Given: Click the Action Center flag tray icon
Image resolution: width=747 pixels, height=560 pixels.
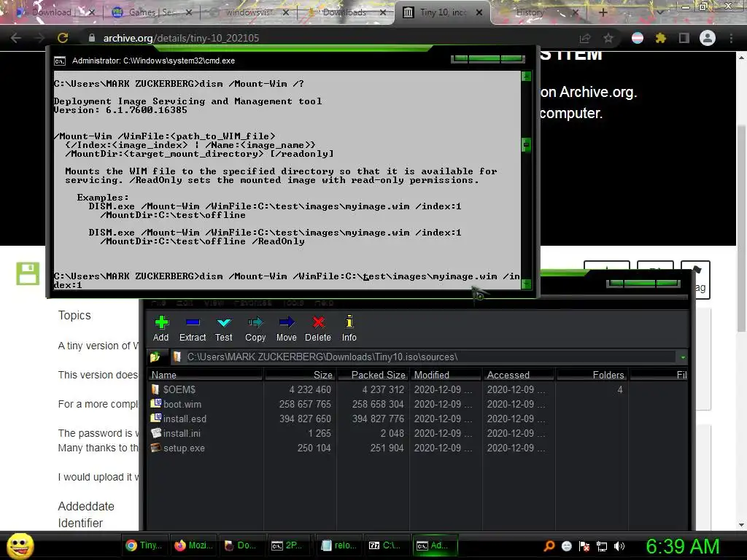Looking at the screenshot, I should click(584, 546).
